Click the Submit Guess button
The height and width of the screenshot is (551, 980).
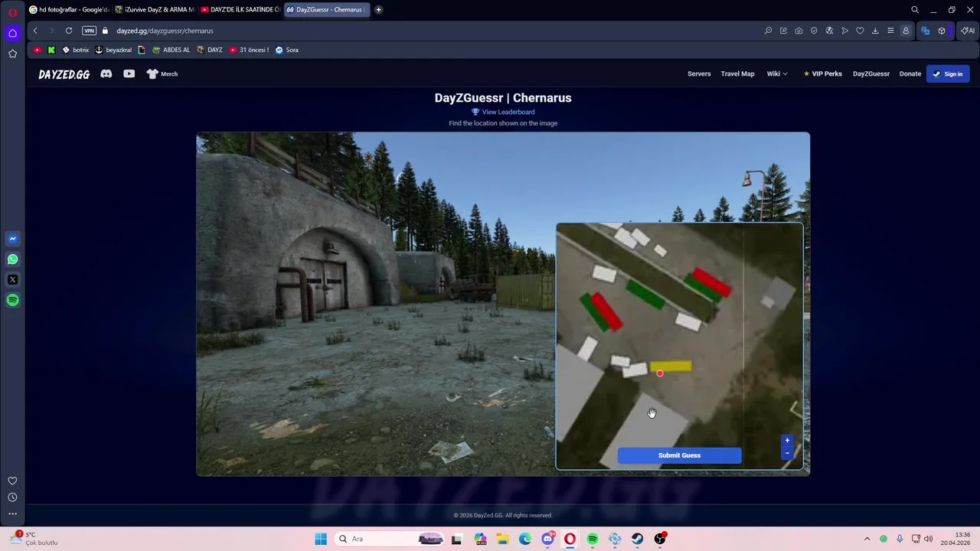679,455
